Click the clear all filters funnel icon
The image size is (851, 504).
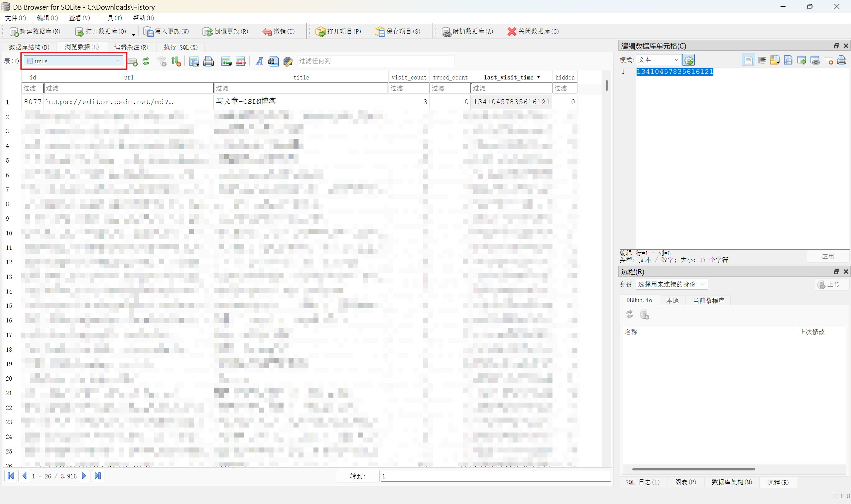(162, 61)
